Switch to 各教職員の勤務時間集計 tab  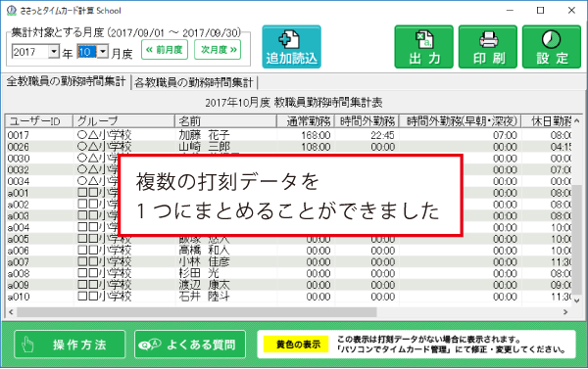click(x=194, y=82)
